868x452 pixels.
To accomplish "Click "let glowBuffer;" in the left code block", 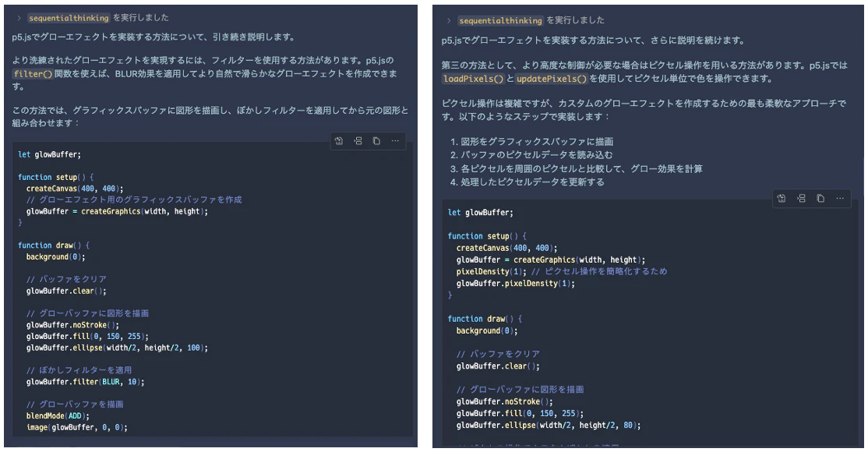I will (x=49, y=154).
